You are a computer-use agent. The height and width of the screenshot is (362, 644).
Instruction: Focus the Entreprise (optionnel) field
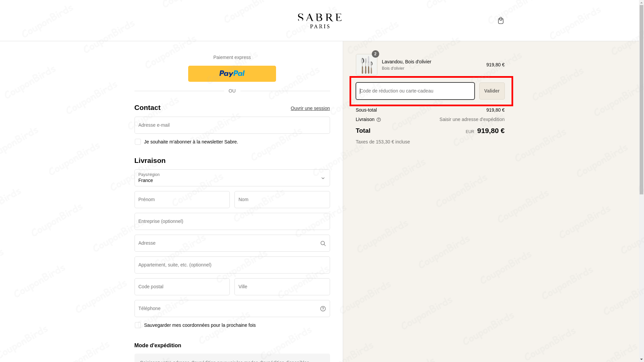pos(232,221)
